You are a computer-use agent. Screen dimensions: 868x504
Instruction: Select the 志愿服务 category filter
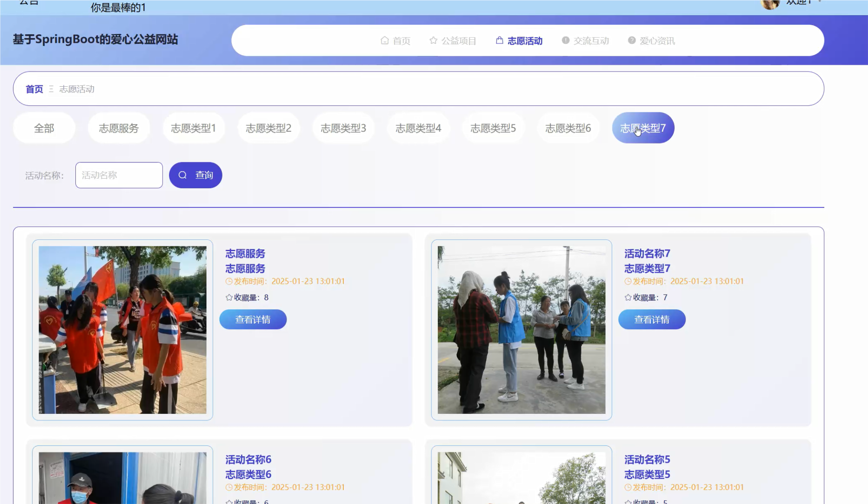[119, 128]
